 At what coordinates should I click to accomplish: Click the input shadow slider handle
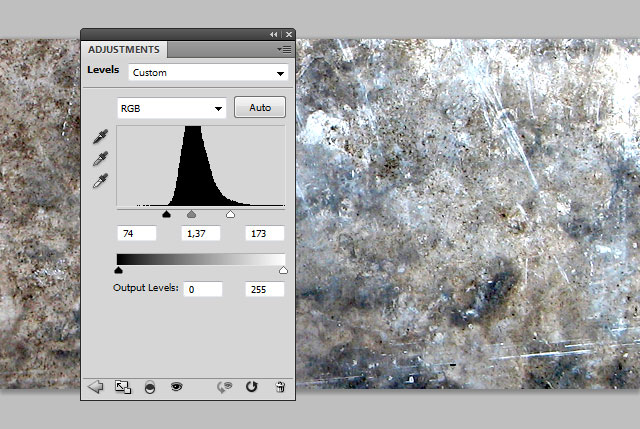tap(166, 214)
